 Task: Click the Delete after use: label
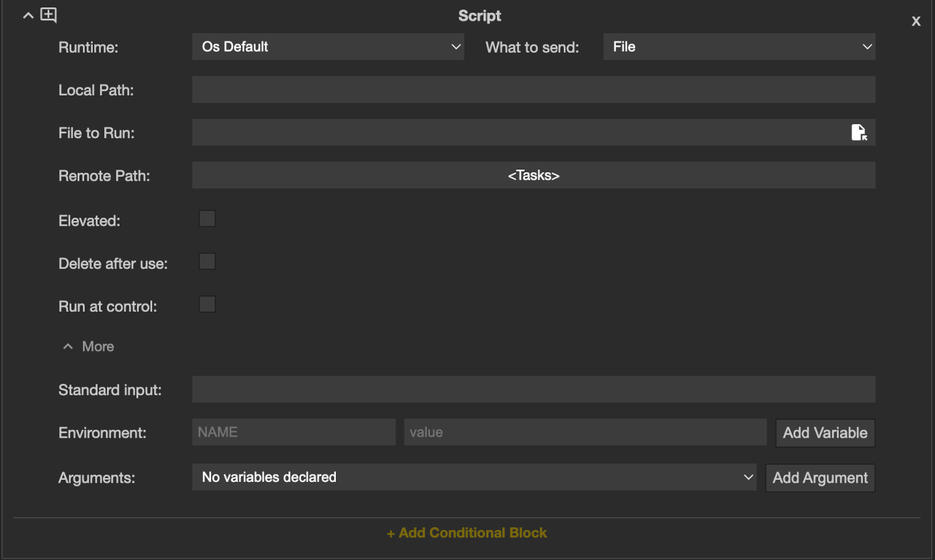[x=113, y=264]
